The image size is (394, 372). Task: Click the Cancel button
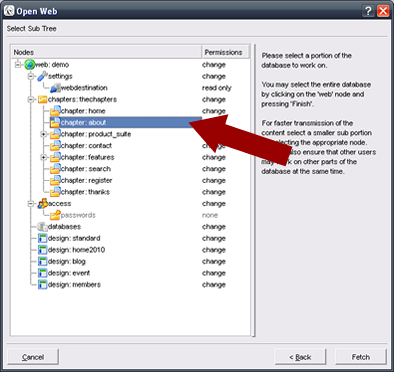(33, 357)
